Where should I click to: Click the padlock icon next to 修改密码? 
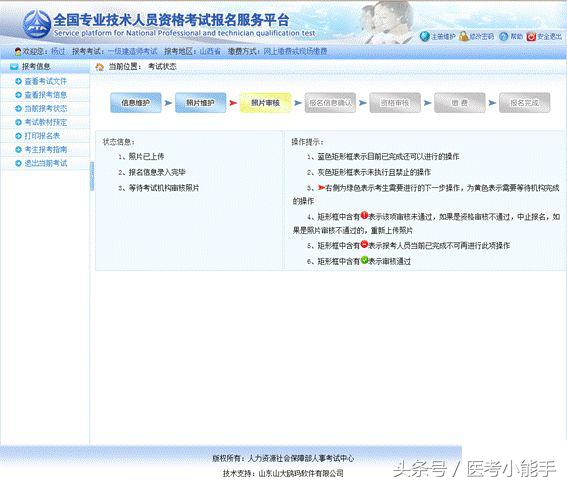pyautogui.click(x=463, y=36)
